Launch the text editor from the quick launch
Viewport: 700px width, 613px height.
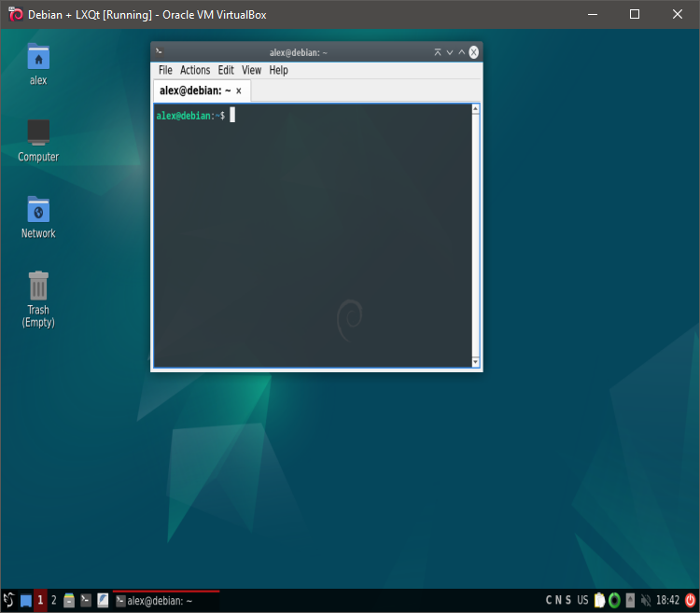coord(103,600)
